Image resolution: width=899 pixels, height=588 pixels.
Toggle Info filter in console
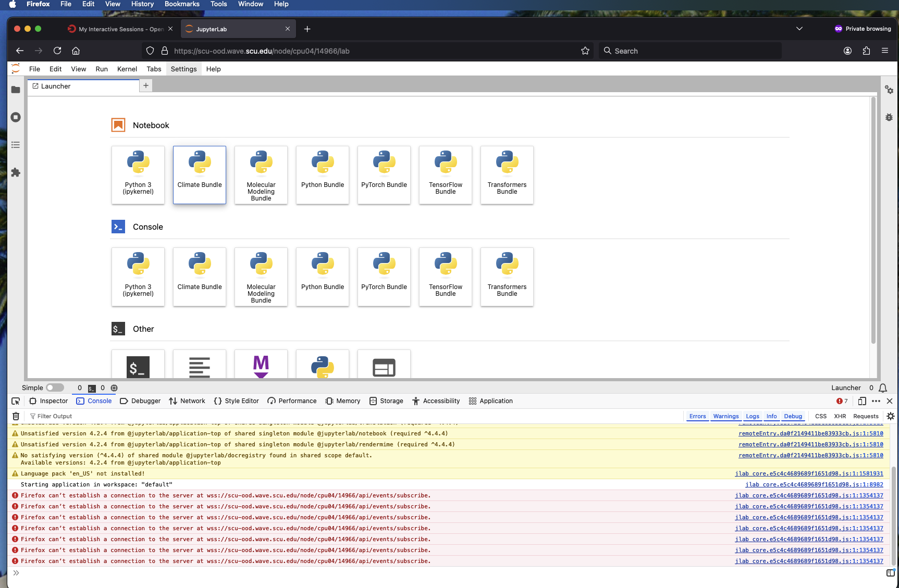tap(771, 416)
